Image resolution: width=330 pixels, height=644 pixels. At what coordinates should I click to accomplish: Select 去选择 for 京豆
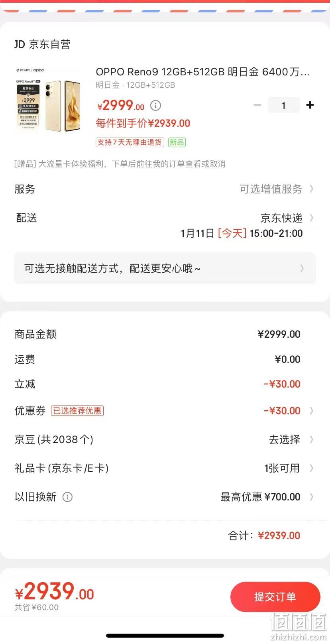(285, 439)
